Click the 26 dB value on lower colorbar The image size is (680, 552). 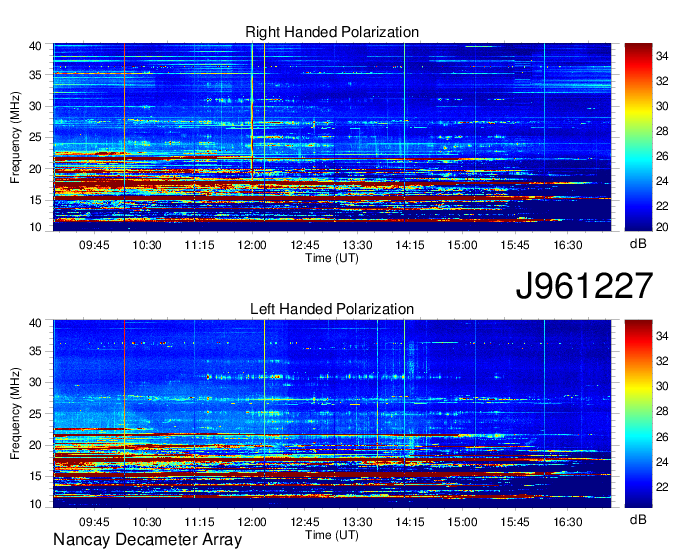(662, 437)
